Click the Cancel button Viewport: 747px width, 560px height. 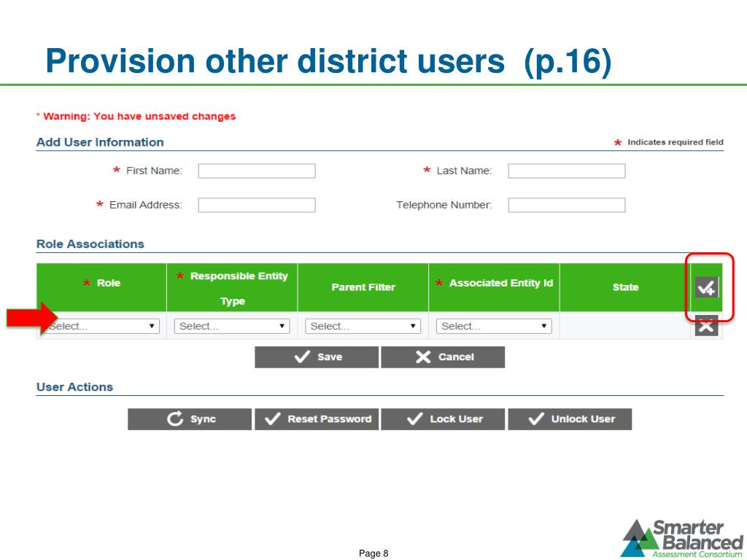443,357
